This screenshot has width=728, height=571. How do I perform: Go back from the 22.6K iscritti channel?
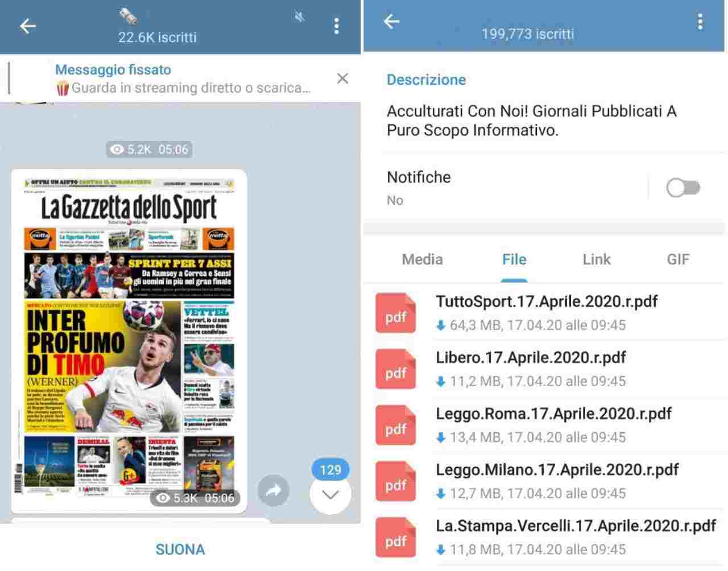click(28, 26)
